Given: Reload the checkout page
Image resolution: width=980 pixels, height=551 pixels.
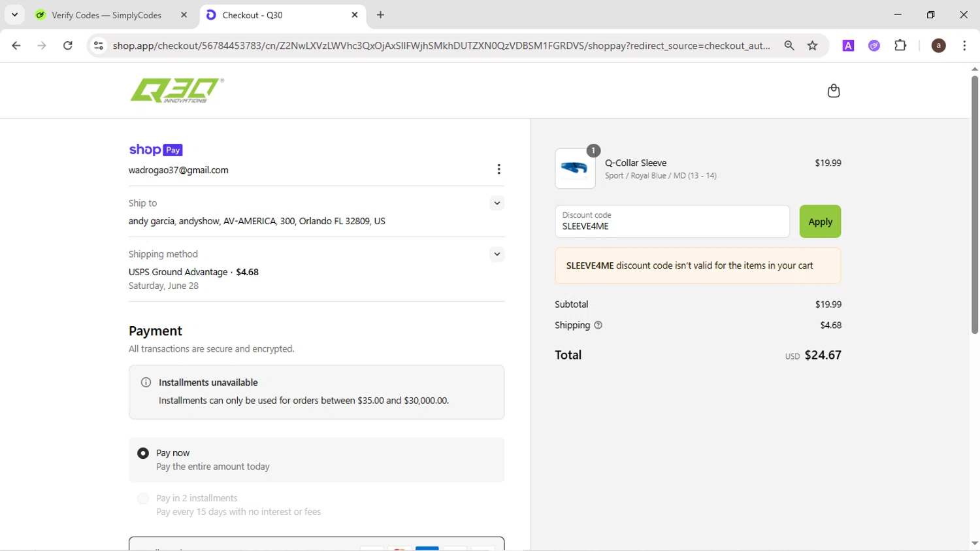Looking at the screenshot, I should click(68, 46).
